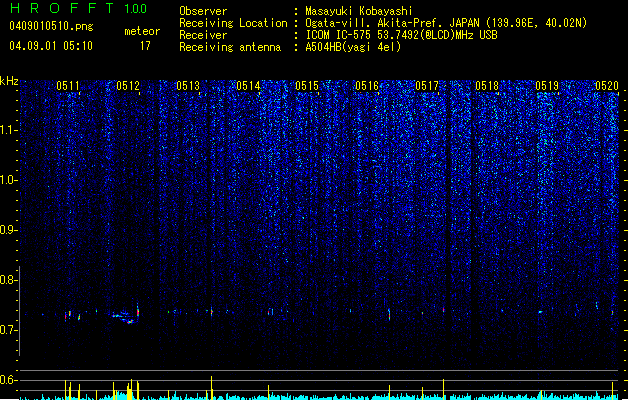Click the 0.8 frequency axis label
Image resolution: width=629 pixels, height=400 pixels.
8,280
